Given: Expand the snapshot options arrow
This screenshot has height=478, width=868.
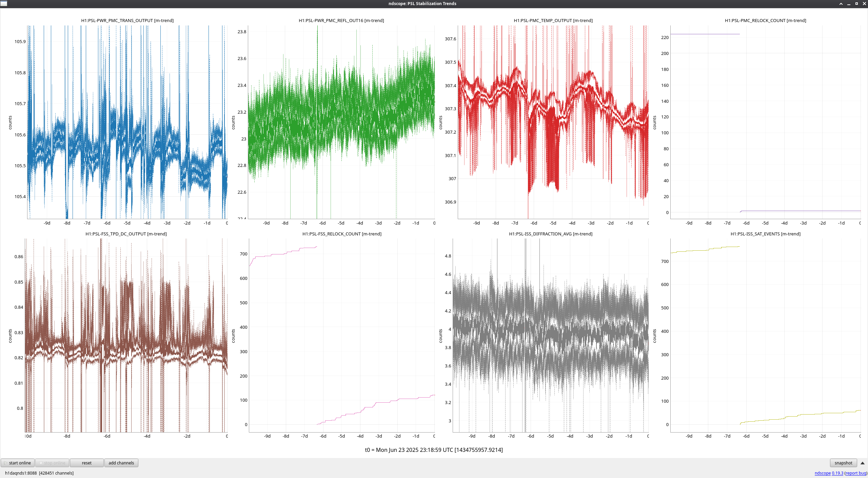Looking at the screenshot, I should pos(863,463).
